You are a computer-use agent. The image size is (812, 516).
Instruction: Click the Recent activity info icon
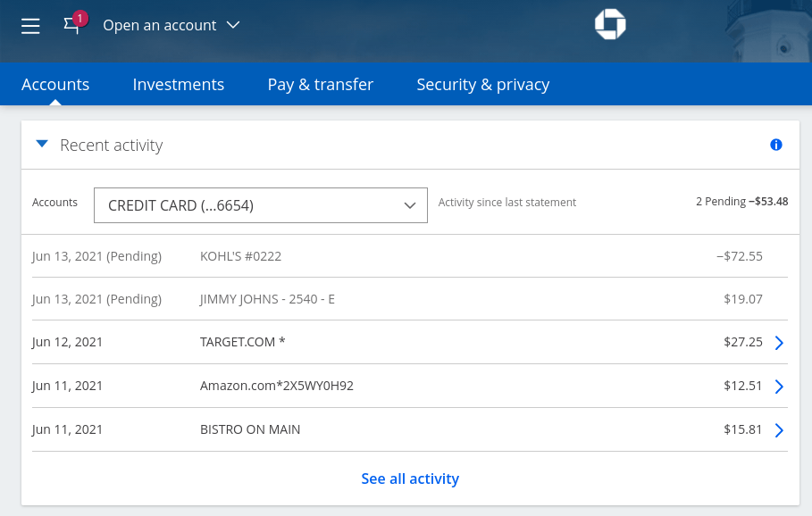coord(775,145)
